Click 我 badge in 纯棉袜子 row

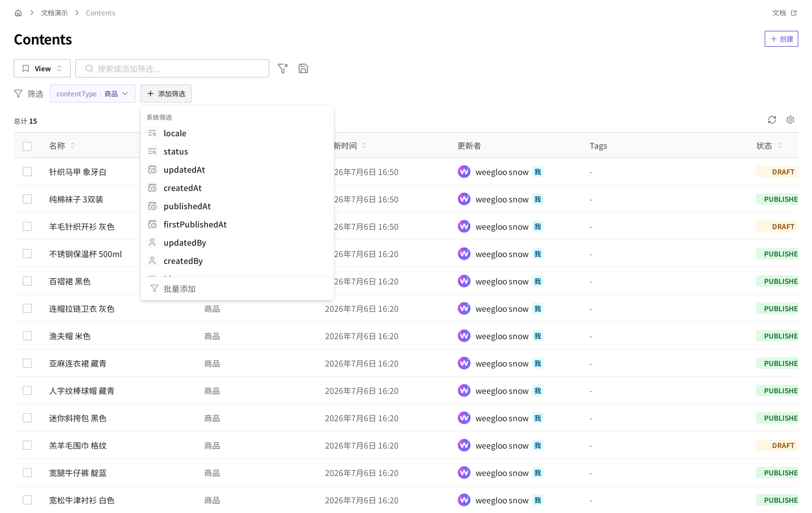tap(537, 199)
